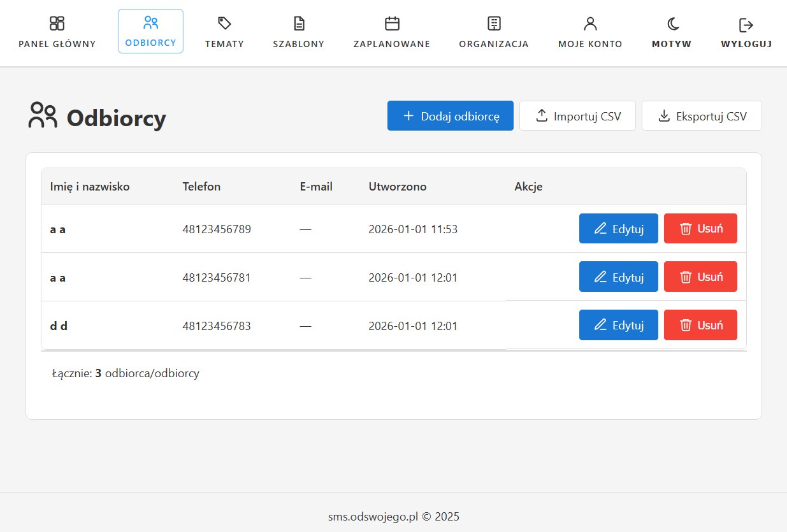Click the upload icon inside Importuj CSV

tap(542, 115)
